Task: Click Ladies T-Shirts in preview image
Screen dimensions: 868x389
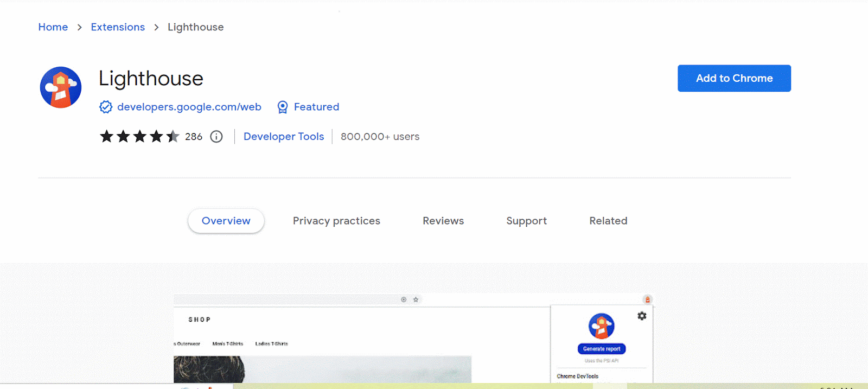Action: [x=272, y=343]
